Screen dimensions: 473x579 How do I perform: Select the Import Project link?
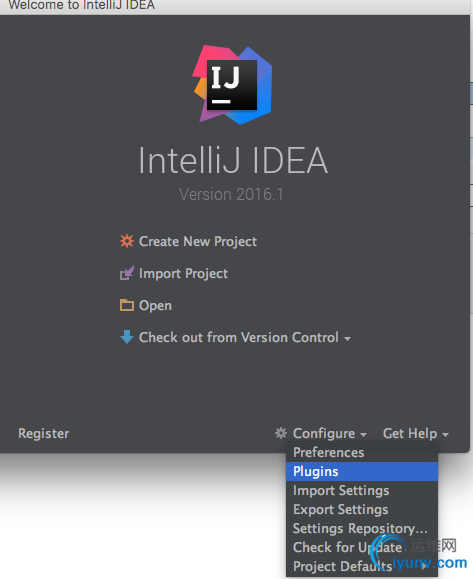pyautogui.click(x=183, y=274)
